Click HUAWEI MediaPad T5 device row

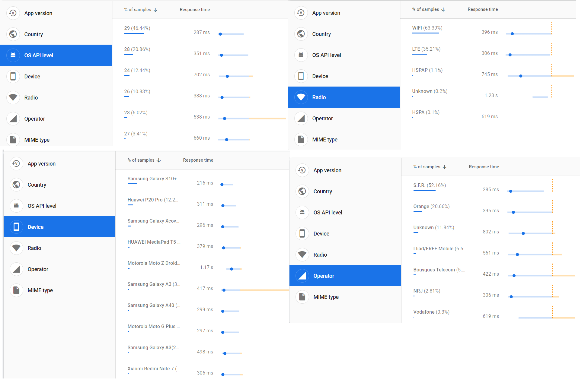click(x=203, y=243)
